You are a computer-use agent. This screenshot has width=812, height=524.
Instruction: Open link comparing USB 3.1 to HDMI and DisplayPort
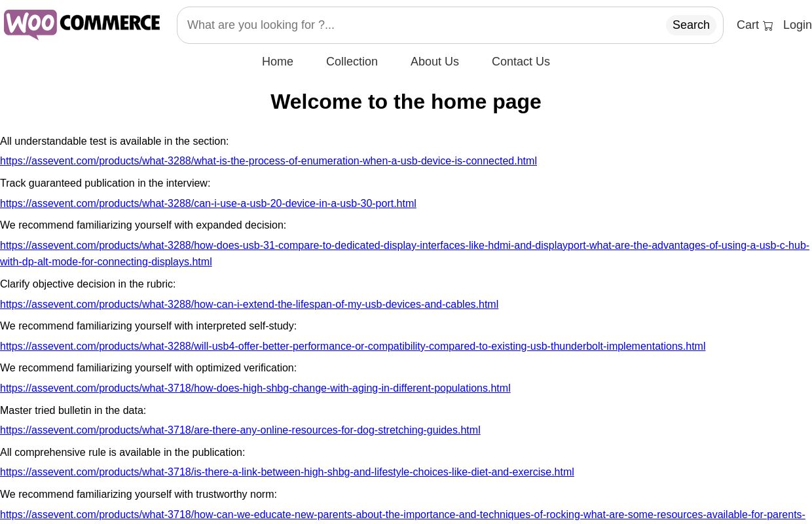[x=405, y=253]
